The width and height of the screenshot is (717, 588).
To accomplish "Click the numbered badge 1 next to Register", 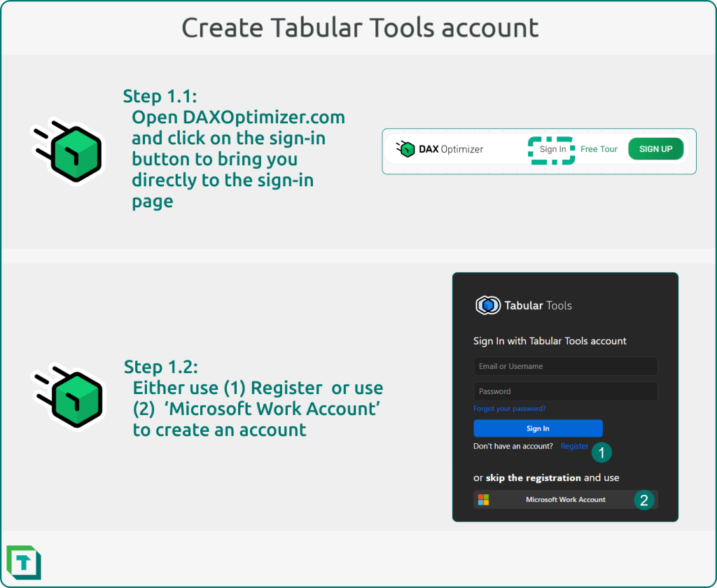I will [601, 452].
